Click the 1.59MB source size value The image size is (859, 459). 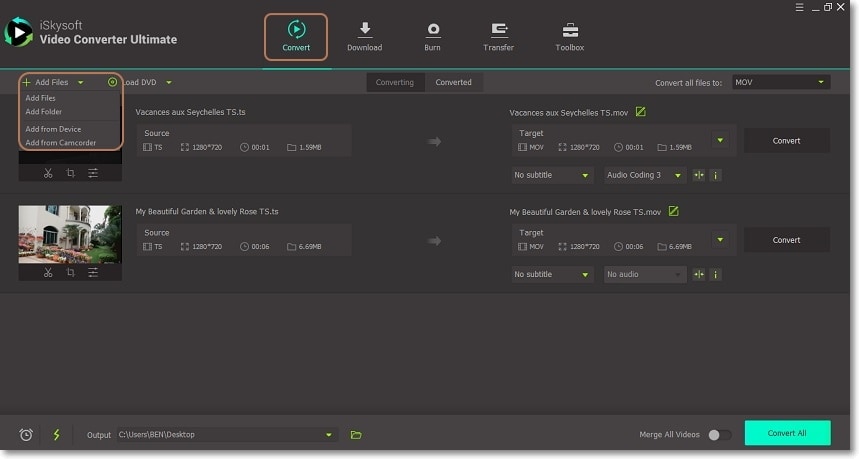310,147
